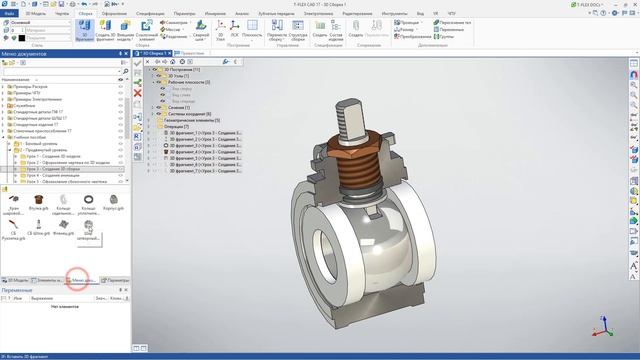The width and height of the screenshot is (640, 360).
Task: Click Создать 3D фрагмент in ribbon
Action: [x=105, y=31]
